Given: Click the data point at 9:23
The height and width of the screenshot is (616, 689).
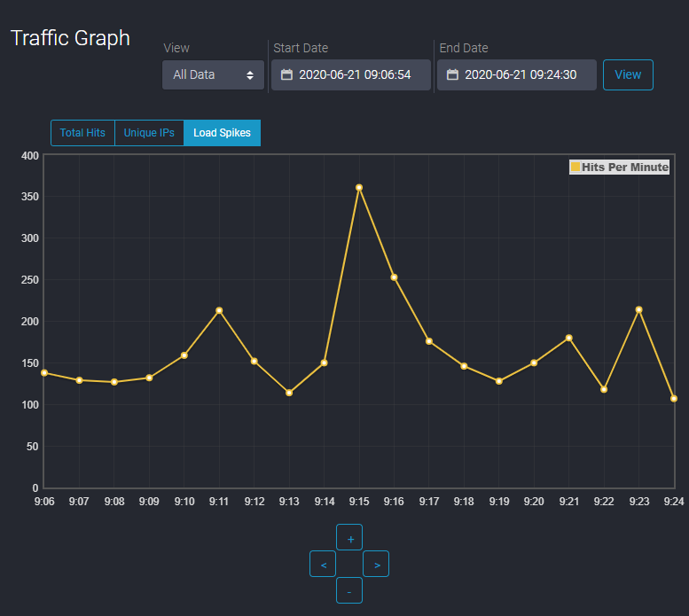Looking at the screenshot, I should [638, 309].
